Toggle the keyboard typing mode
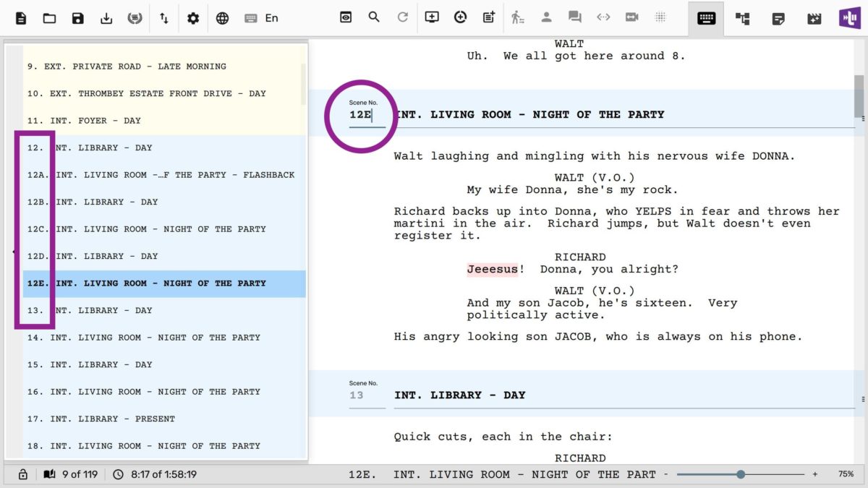The image size is (868, 488). click(704, 18)
